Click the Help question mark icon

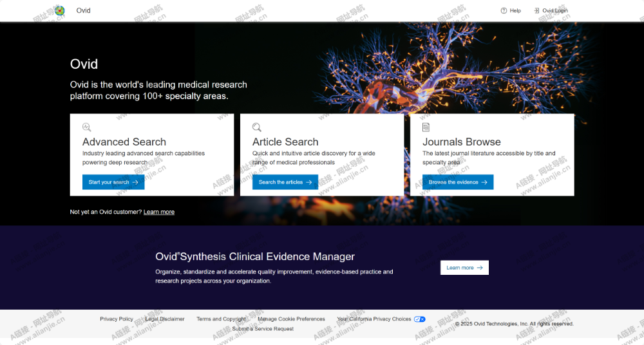504,11
